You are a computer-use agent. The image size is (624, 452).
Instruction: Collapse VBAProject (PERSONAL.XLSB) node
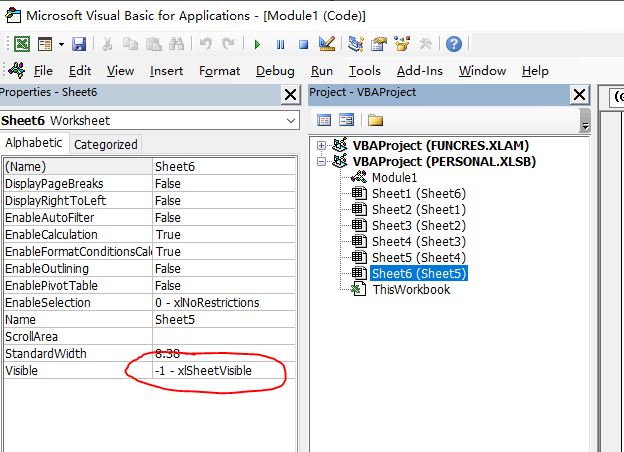322,162
